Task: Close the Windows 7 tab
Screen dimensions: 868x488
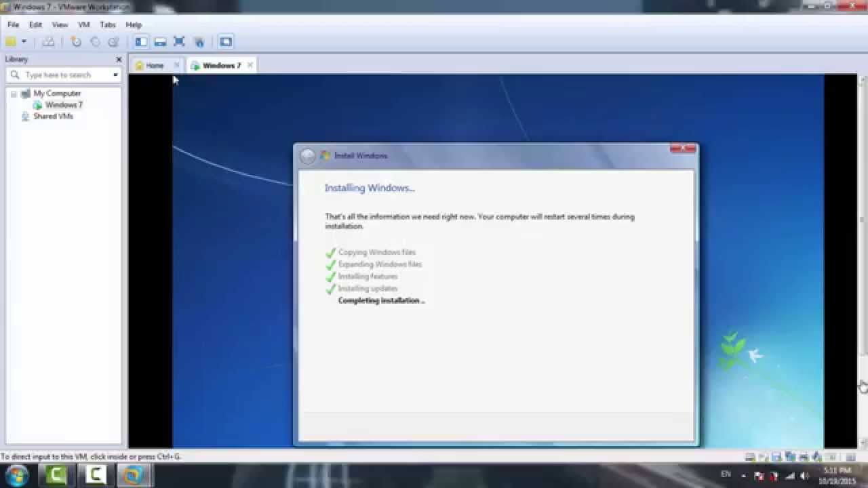Action: (250, 65)
